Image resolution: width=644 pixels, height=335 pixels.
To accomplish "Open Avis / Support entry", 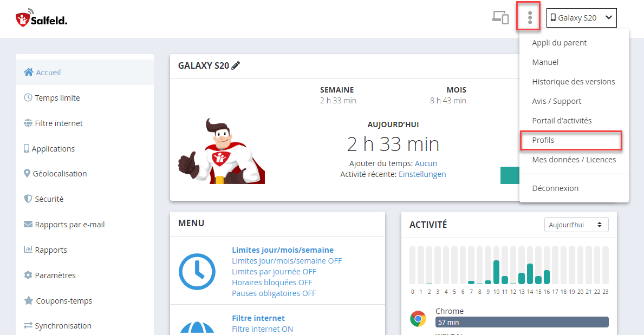I will (x=556, y=101).
